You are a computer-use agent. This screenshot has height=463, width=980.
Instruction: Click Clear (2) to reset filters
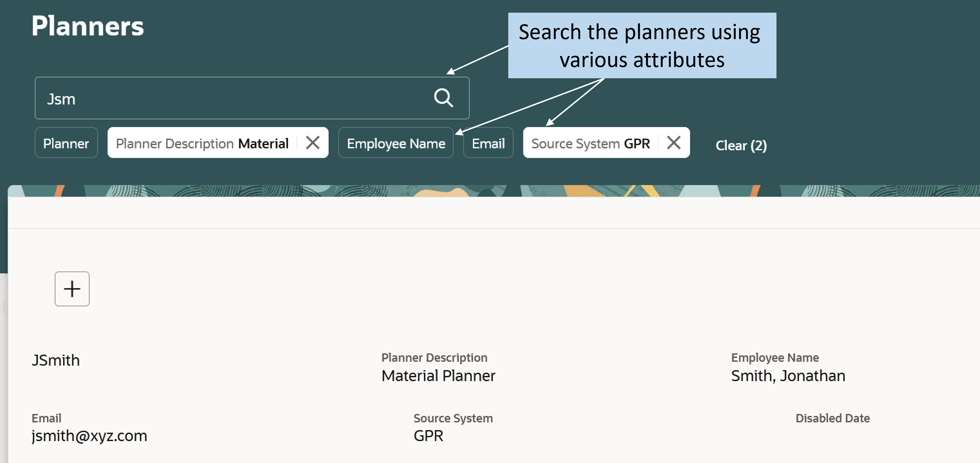[x=741, y=145]
